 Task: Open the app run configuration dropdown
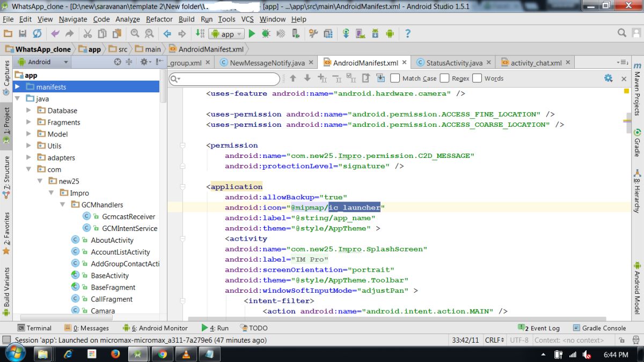(x=225, y=34)
